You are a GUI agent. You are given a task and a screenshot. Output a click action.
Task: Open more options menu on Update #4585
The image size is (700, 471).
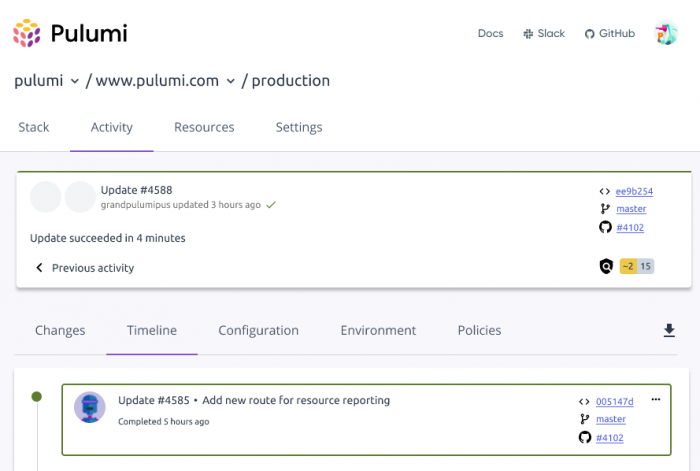point(656,400)
